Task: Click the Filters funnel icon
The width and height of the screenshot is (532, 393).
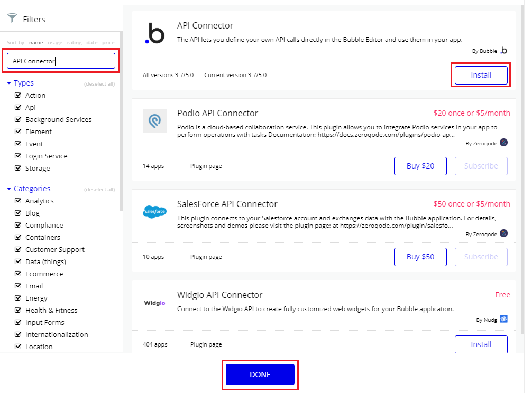Action: [12, 18]
